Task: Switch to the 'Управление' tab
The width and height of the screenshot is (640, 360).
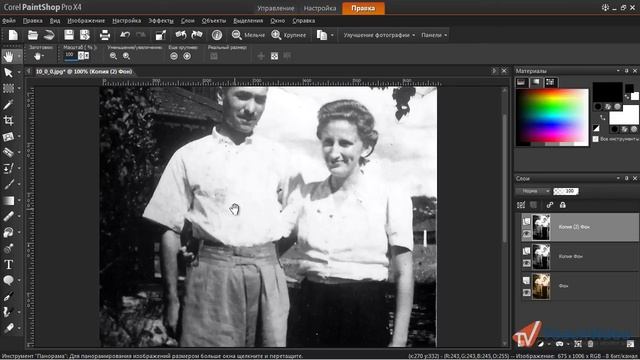Action: tap(276, 8)
